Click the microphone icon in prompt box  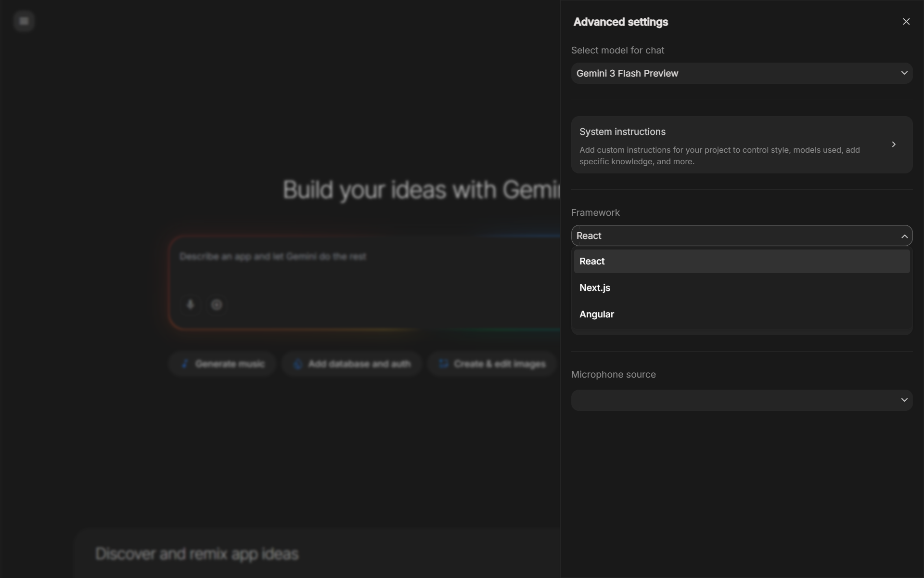tap(190, 304)
